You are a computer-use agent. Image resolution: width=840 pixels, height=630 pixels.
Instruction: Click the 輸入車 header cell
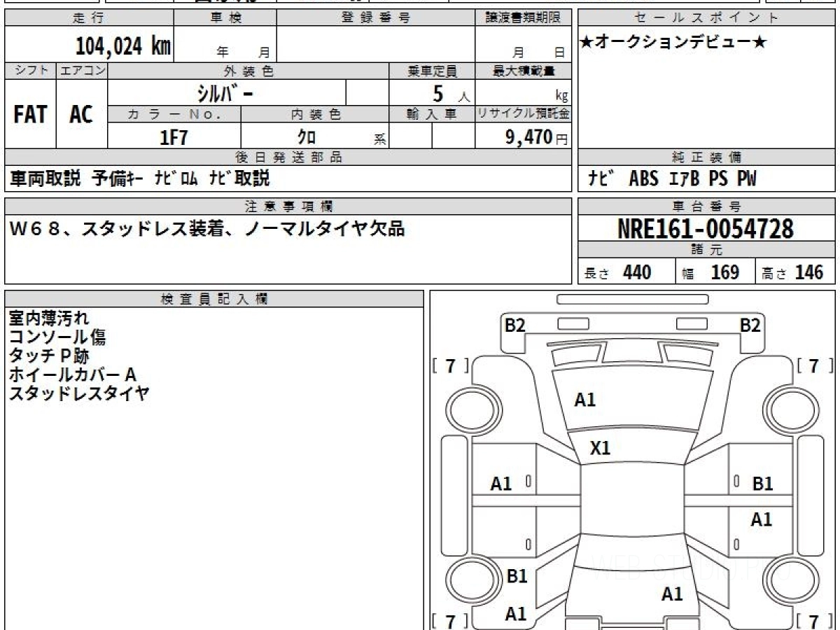pos(432,114)
